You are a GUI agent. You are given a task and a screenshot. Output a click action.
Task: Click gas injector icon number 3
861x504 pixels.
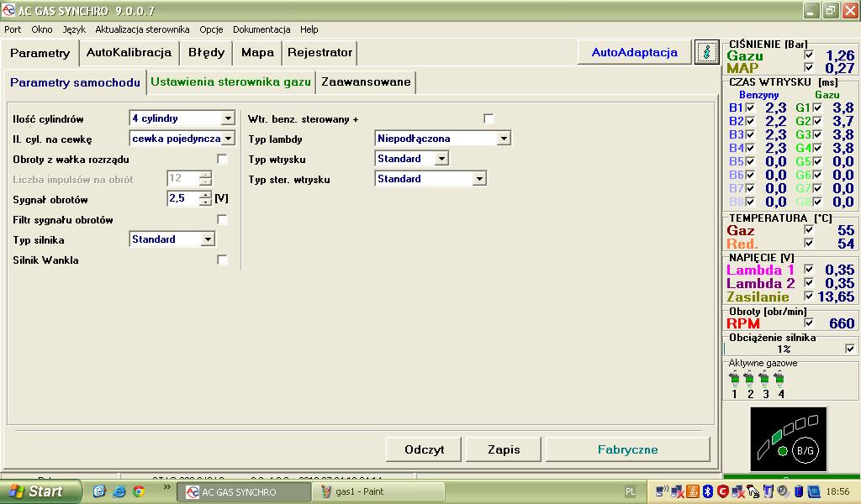pos(764,379)
